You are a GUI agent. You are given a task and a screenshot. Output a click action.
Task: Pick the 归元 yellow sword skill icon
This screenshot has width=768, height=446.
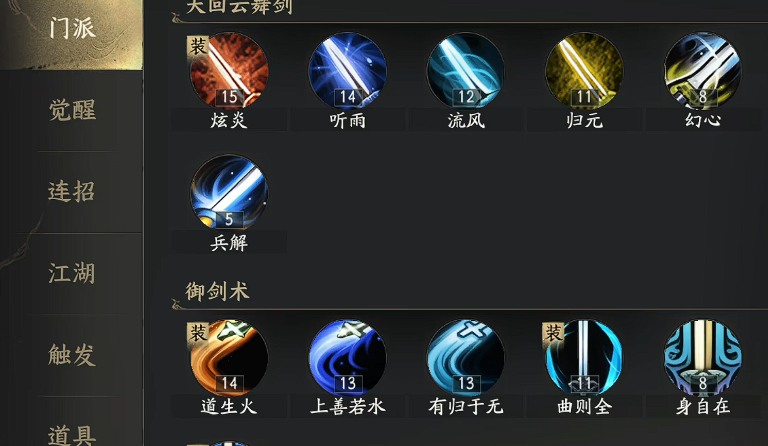[x=584, y=70]
